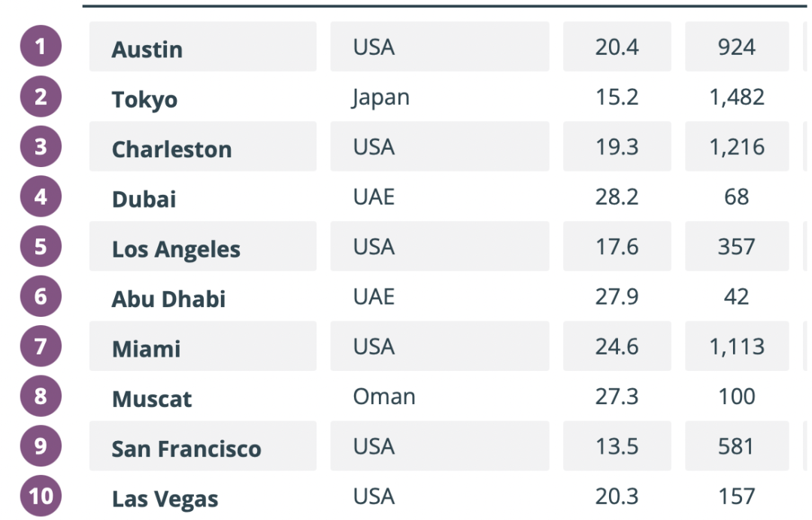Select the rank 5 circle icon
The height and width of the screenshot is (520, 812).
coord(41,246)
